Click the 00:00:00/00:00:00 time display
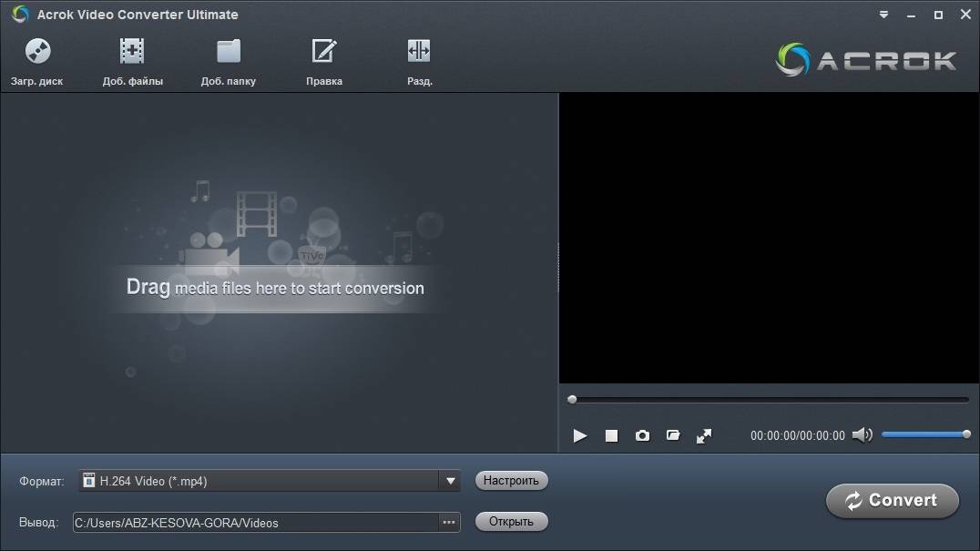Viewport: 980px width, 551px height. 798,435
